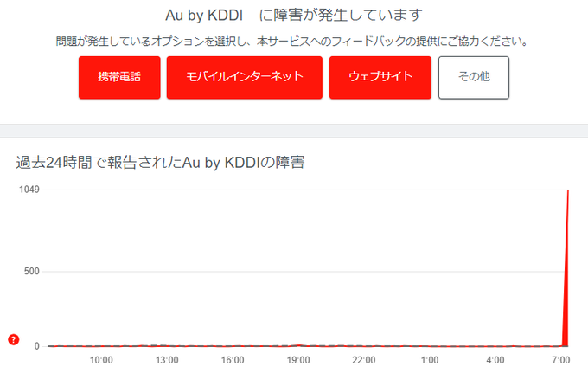Click the 0 y-axis label
This screenshot has height=386, width=588.
coord(36,346)
